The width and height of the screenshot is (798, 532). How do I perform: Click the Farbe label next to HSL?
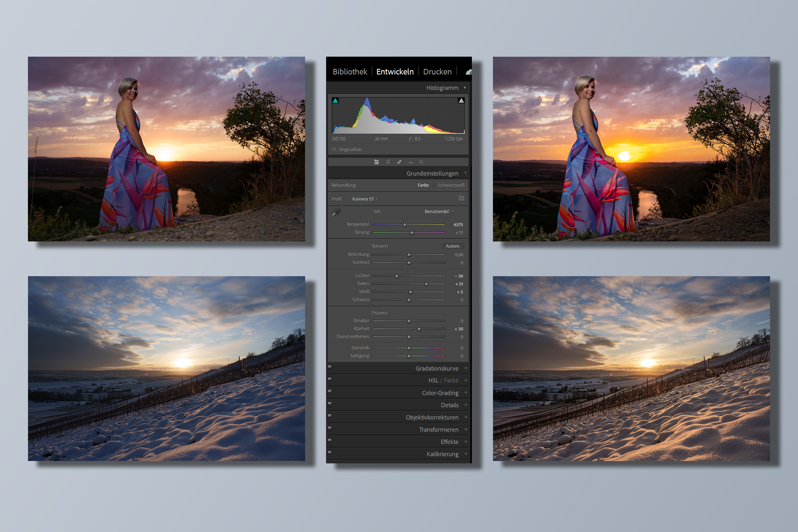[x=451, y=380]
